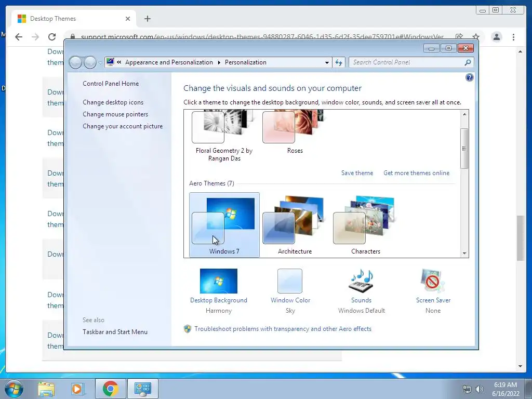Go back in Chrome browser
The height and width of the screenshot is (399, 532).
click(x=19, y=37)
